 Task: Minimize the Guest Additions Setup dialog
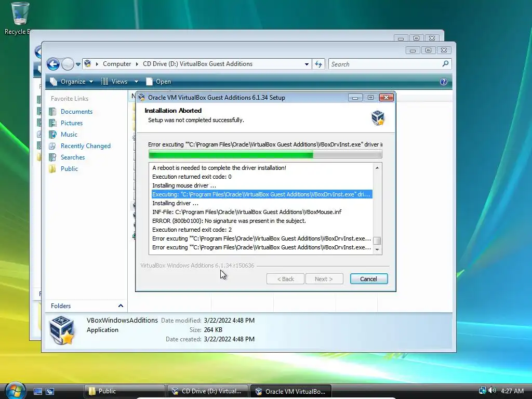355,97
